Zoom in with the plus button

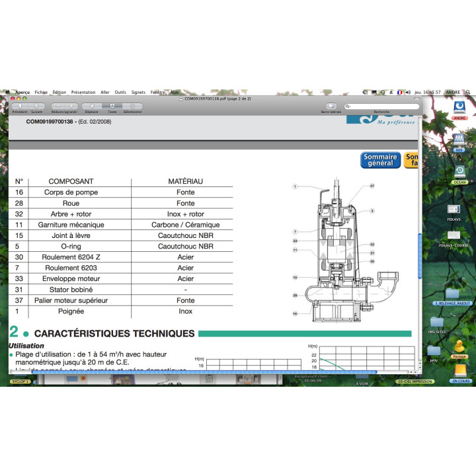tap(71, 106)
